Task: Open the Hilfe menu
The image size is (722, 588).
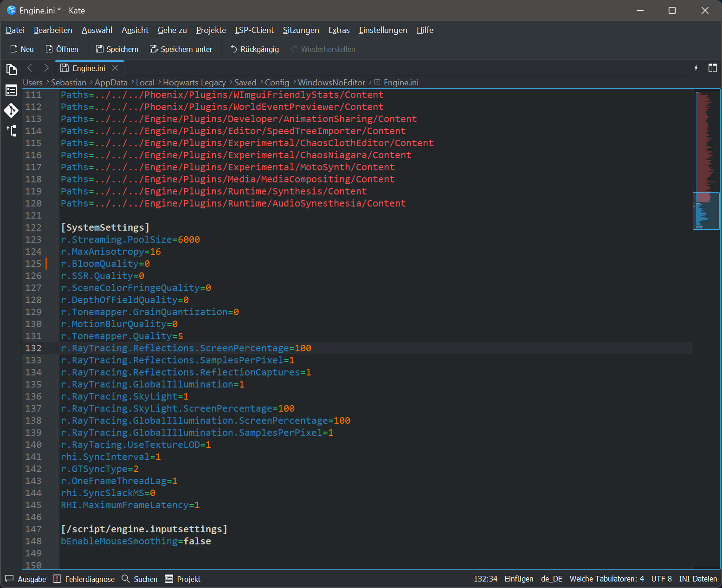Action: (x=425, y=30)
